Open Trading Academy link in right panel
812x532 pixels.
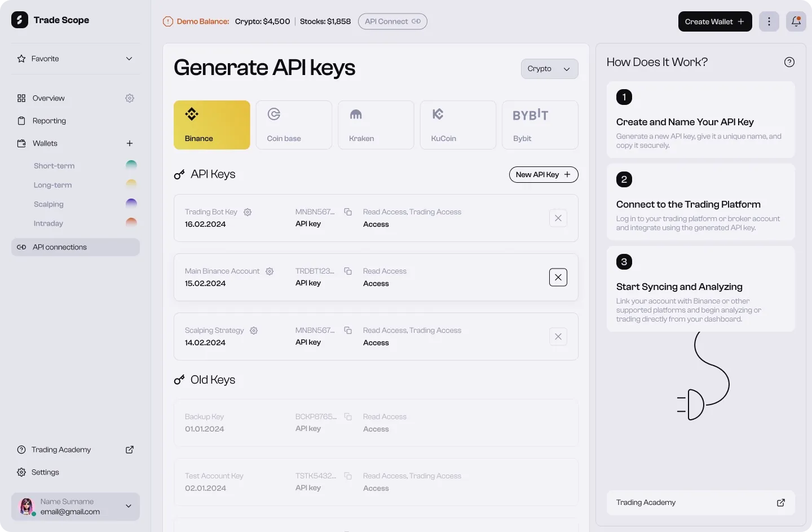(701, 503)
